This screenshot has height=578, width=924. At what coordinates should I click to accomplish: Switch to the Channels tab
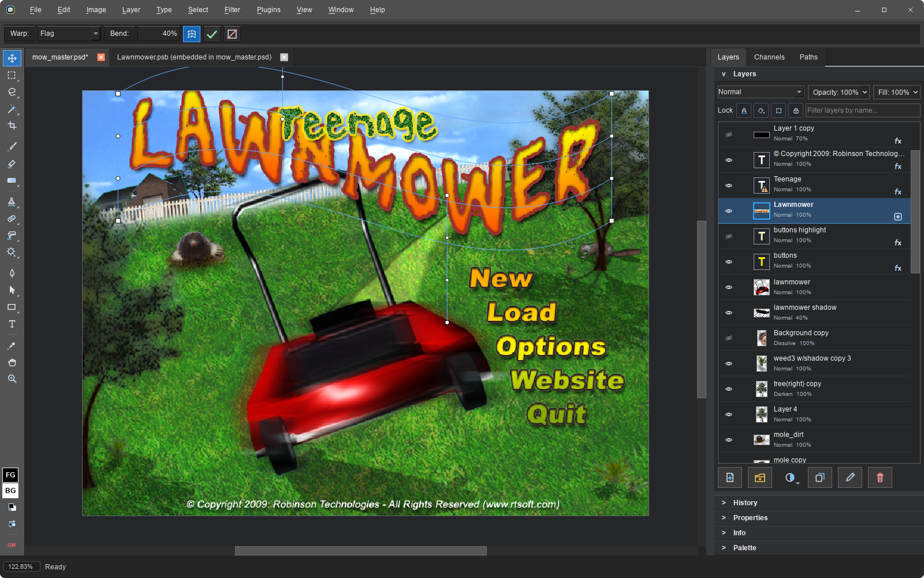(x=769, y=57)
